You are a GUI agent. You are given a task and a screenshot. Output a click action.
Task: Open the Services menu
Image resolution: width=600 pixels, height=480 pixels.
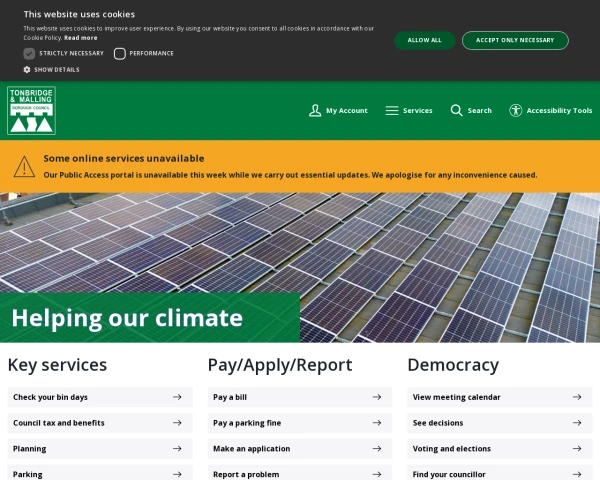tap(417, 110)
